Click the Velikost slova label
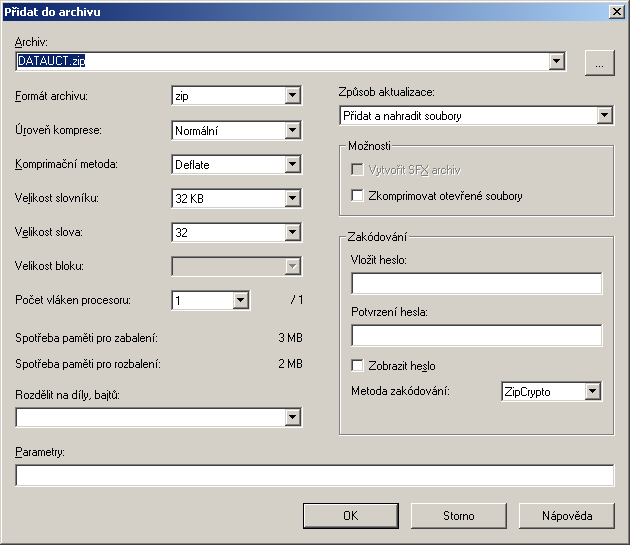The image size is (630, 545). point(49,232)
